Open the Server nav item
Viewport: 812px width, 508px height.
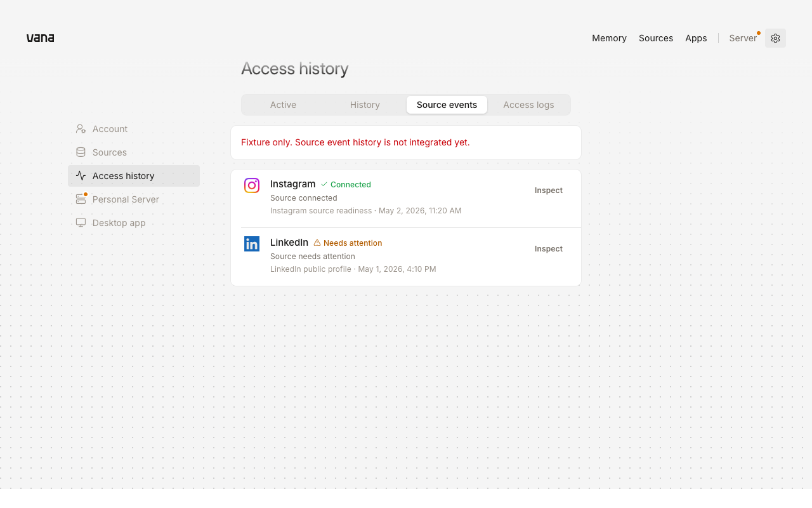pyautogui.click(x=743, y=38)
